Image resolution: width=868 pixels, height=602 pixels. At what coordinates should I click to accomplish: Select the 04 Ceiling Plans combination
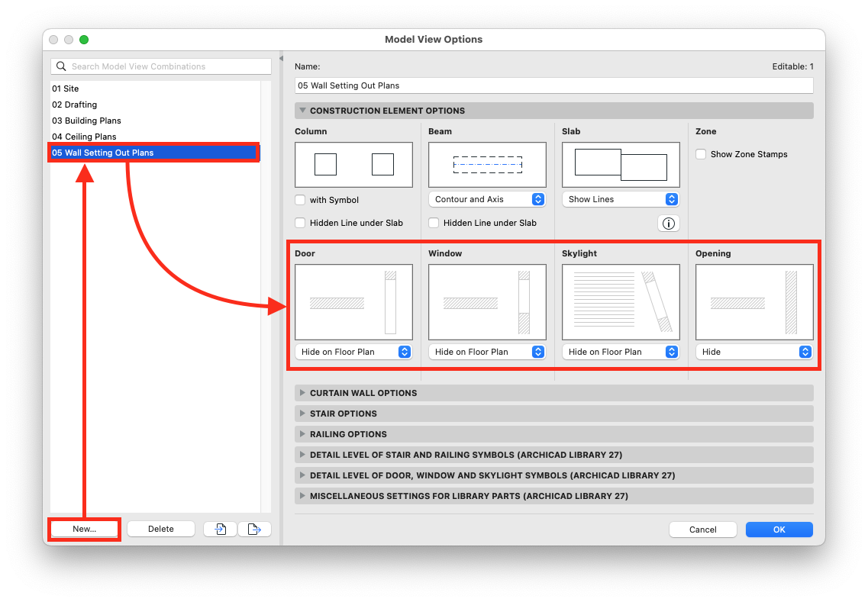155,137
